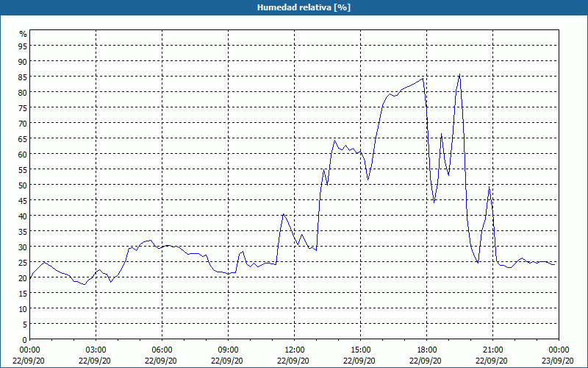Click the humidity peak just before 18:00
The height and width of the screenshot is (368, 588).
coord(423,78)
